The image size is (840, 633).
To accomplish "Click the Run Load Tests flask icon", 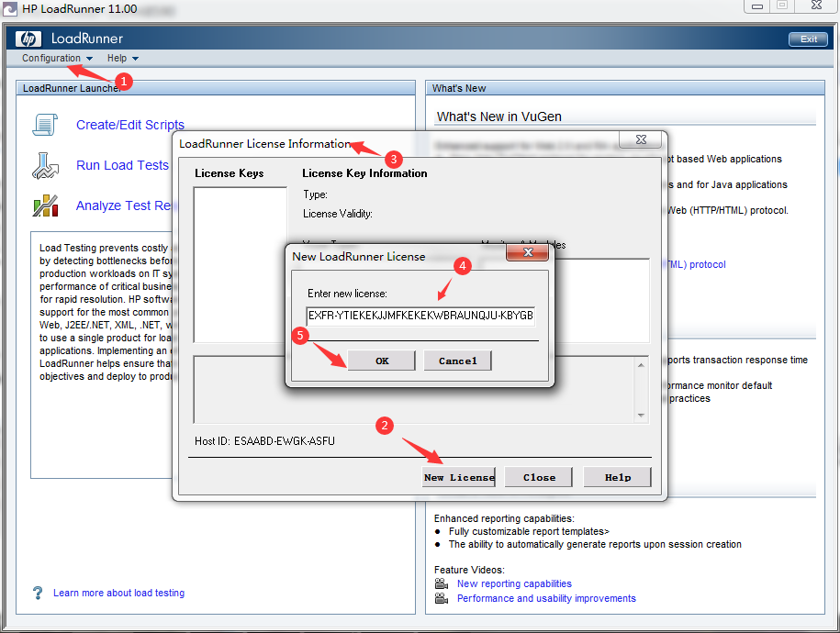I will click(45, 165).
